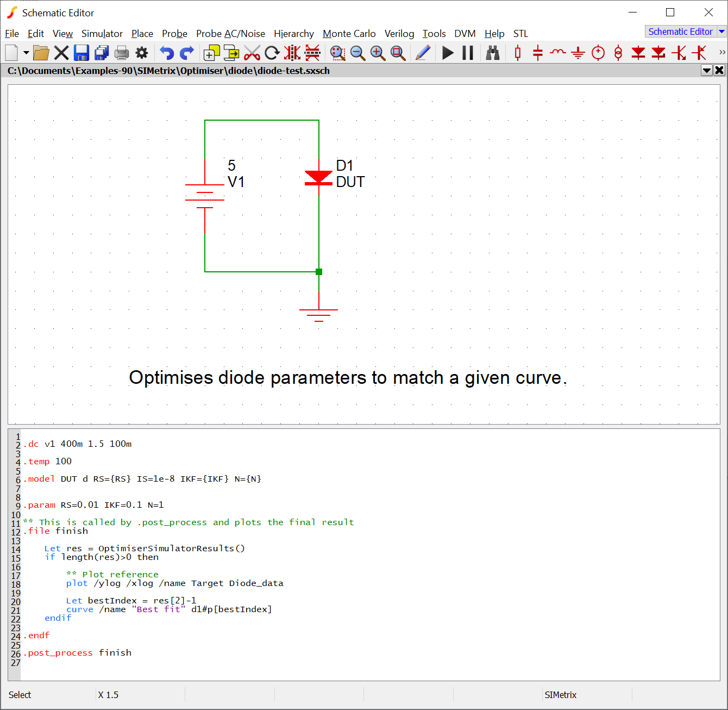Rotate the selection with the rotate icon
The image size is (728, 710).
[x=272, y=53]
